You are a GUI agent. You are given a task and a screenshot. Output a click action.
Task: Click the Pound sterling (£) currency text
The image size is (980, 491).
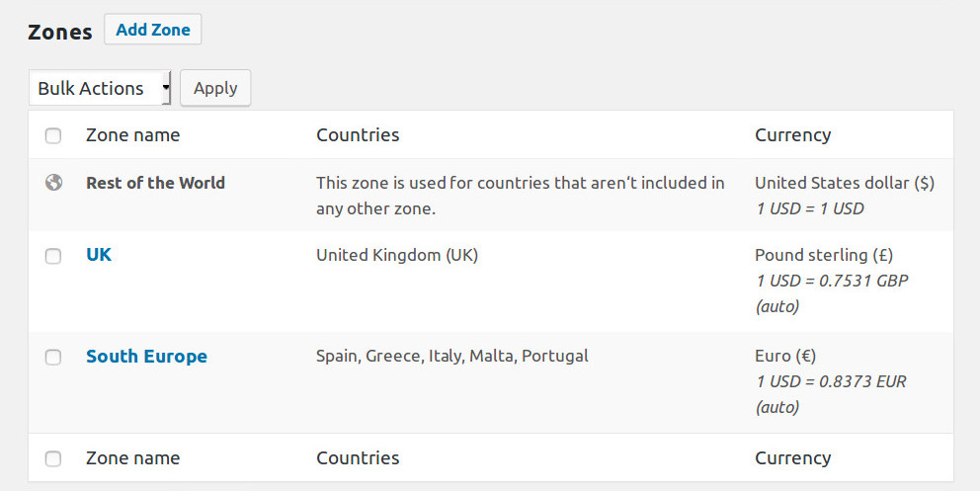pos(824,255)
